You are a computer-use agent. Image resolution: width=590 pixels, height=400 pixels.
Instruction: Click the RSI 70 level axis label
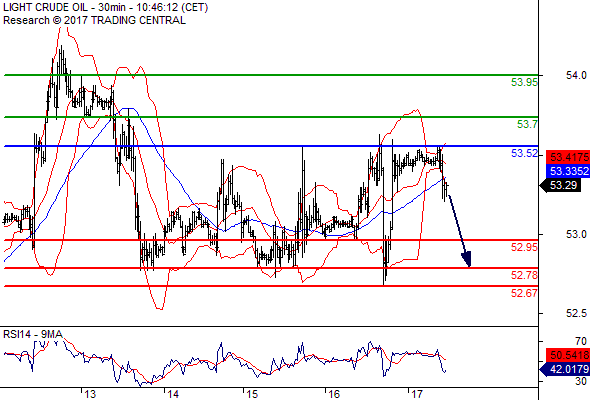pos(581,341)
